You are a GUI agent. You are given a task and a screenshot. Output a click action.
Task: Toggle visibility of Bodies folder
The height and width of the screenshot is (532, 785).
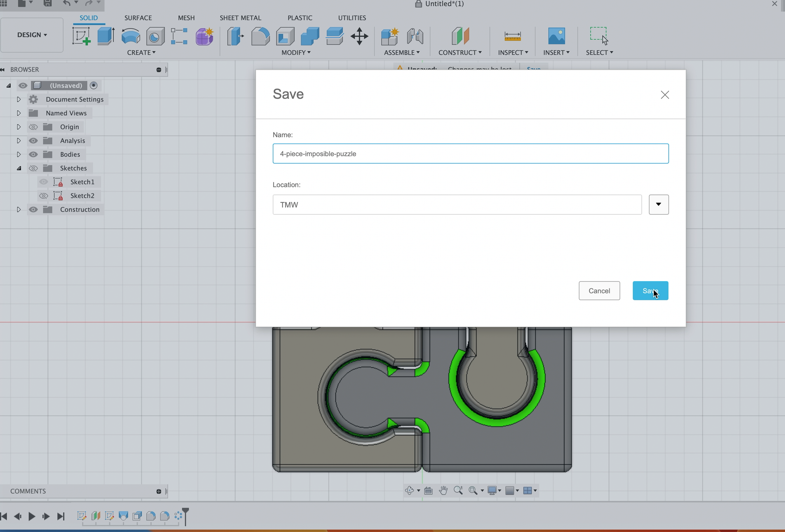33,154
